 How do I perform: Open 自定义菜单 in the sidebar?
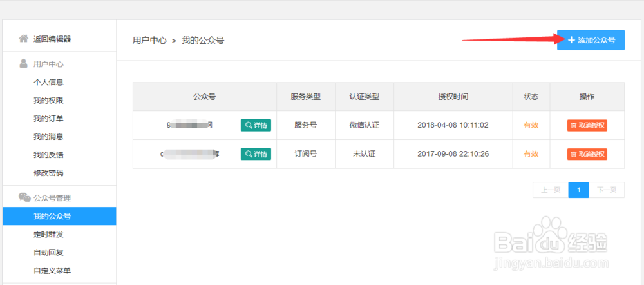(52, 271)
